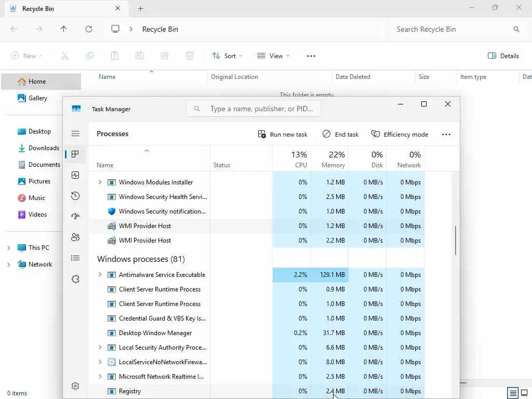Screen dimensions: 532x399
Task: Select Registry process row
Action: pyautogui.click(x=257, y=391)
